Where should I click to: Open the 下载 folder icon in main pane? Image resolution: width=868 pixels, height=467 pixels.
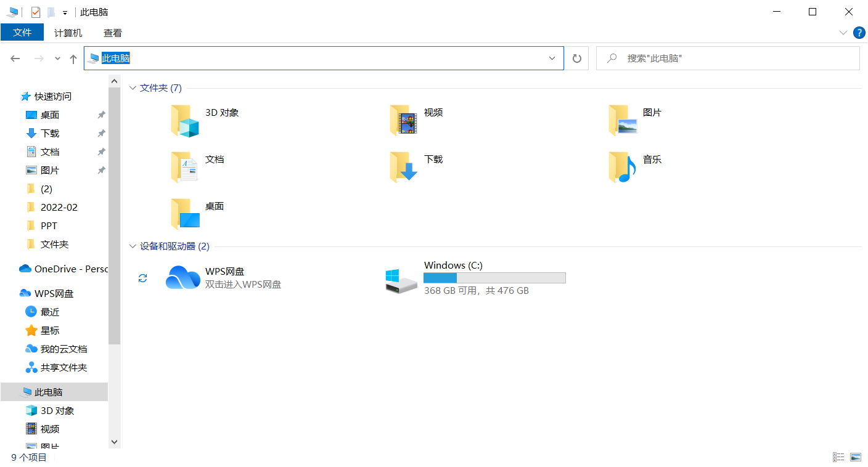(404, 168)
